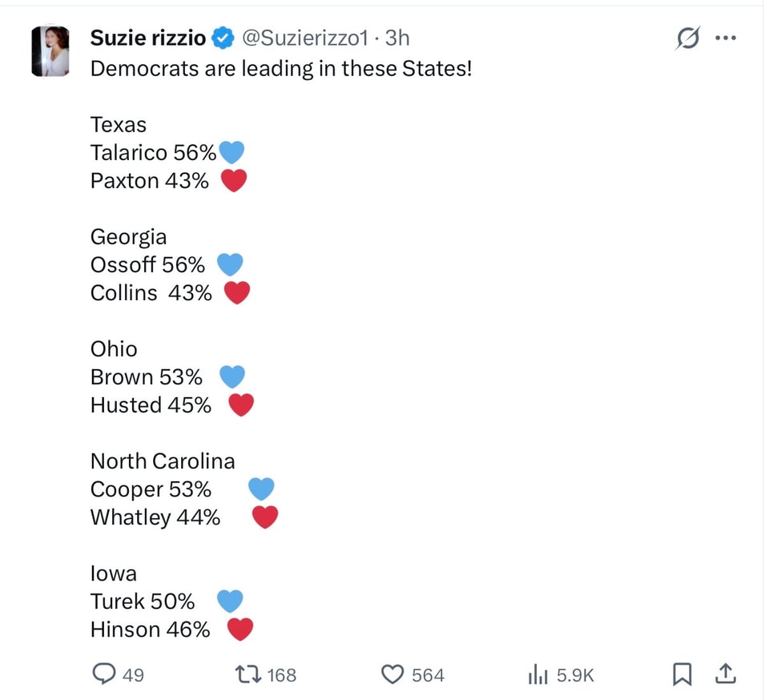Like the tweet with heart icon
Image resolution: width=769 pixels, height=700 pixels.
click(393, 674)
